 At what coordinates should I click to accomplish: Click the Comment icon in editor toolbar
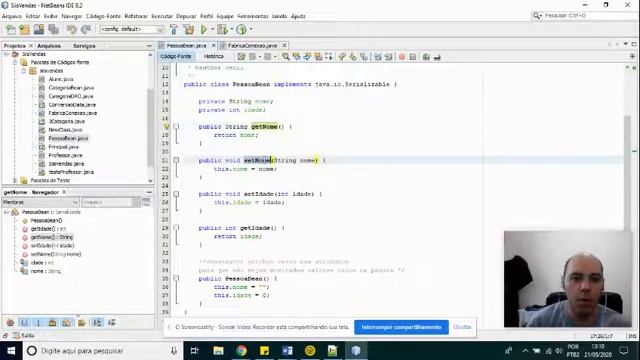pyautogui.click(x=426, y=57)
